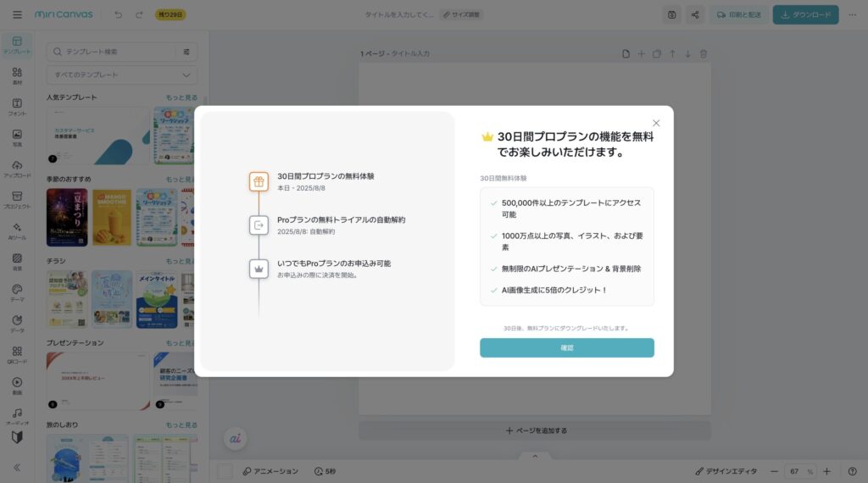Screen dimensions: 868x483
Task: Open the 写真 photos sidebar tab
Action: [17, 138]
